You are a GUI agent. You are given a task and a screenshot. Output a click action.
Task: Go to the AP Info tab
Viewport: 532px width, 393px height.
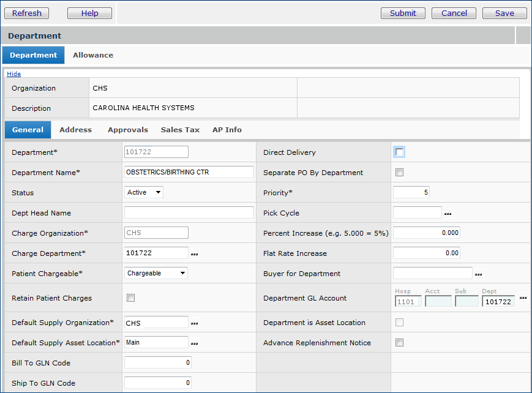point(227,130)
